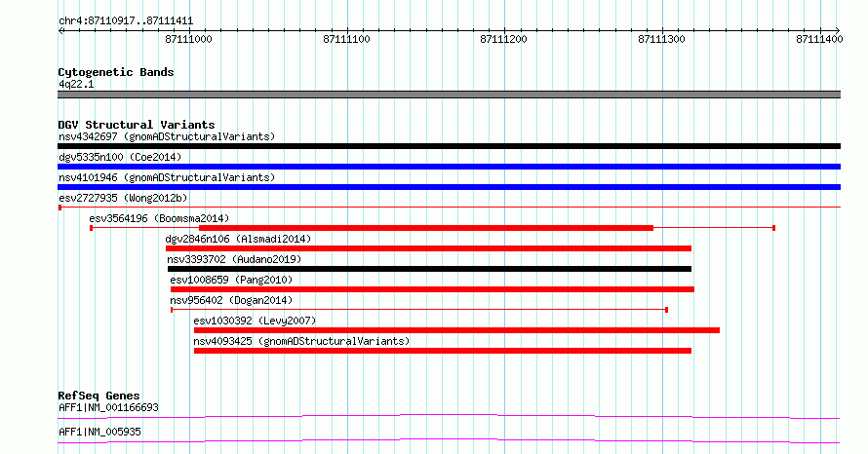The image size is (868, 454).
Task: Click the thin red line of nsv956402
Action: tap(419, 310)
